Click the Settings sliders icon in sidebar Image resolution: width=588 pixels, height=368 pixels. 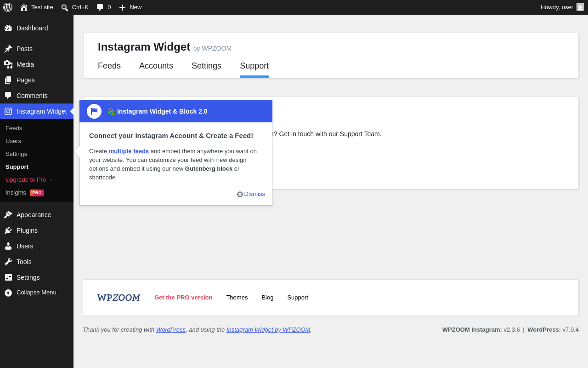(8, 277)
